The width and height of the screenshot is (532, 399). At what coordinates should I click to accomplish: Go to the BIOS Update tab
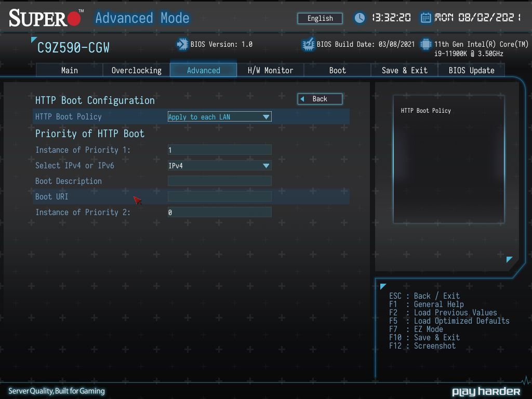pos(471,70)
